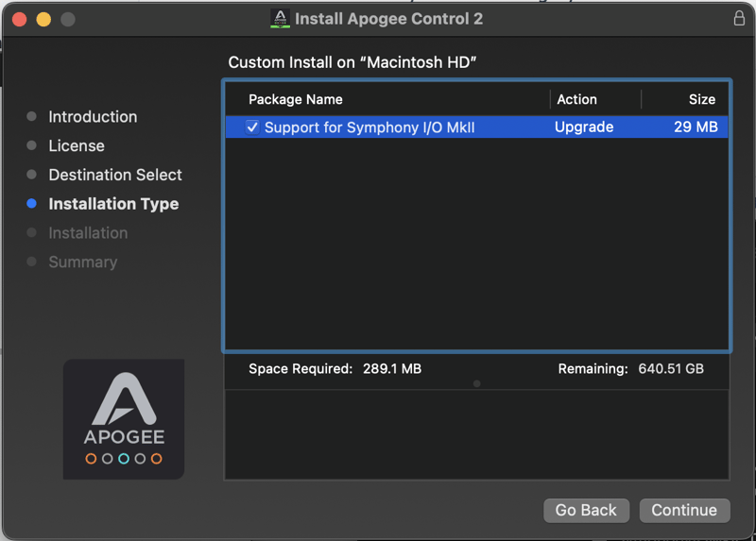The image size is (756, 541).
Task: Uncheck Support for Symphony I/O MkII checkbox
Action: [252, 127]
